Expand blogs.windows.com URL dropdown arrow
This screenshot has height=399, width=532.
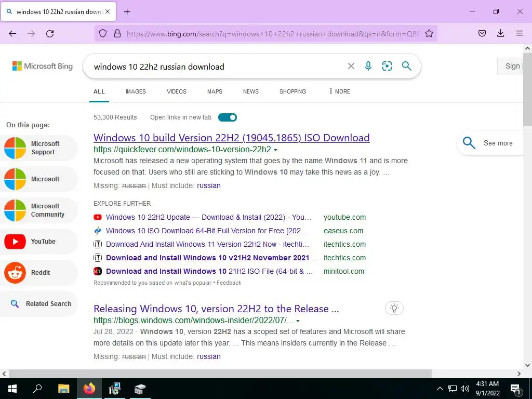298,321
